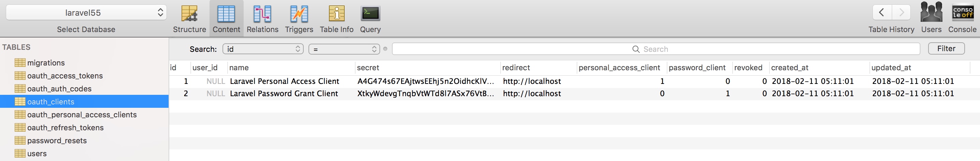Toggle the Console off icon
Screen dimensions: 980x161
pos(962,13)
